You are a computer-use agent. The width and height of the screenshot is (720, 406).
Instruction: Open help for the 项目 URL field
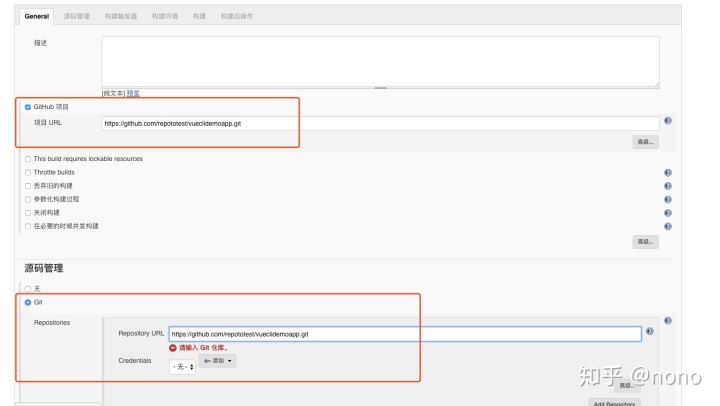(x=668, y=121)
